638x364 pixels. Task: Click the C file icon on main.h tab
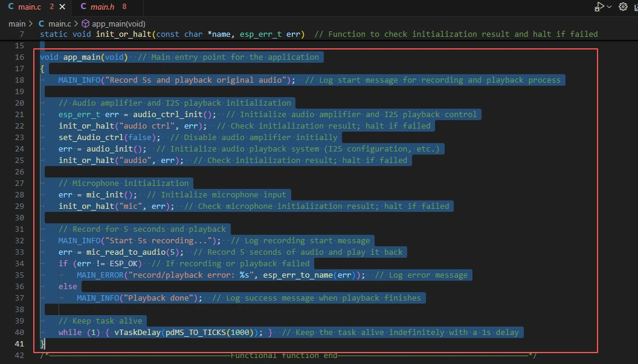pyautogui.click(x=83, y=7)
